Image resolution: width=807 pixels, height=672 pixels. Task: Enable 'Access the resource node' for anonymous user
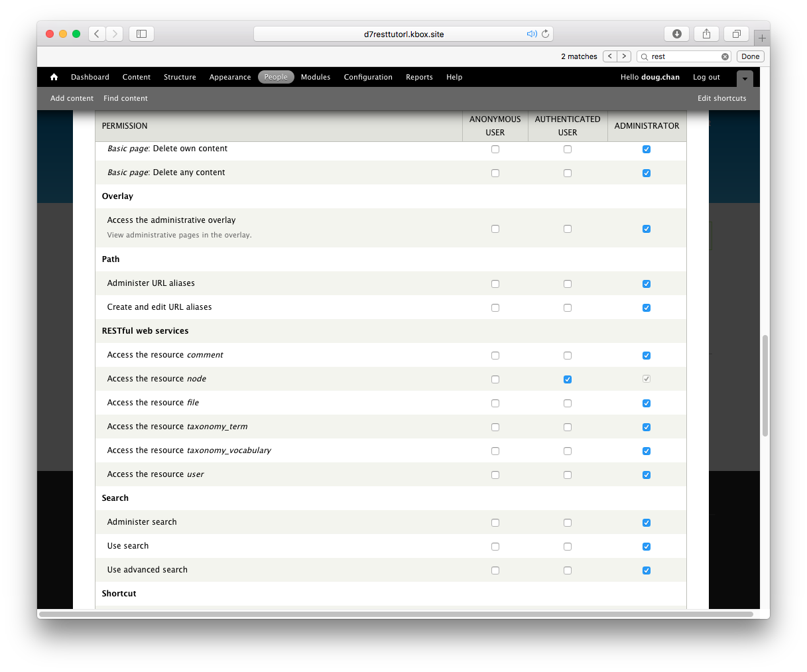point(495,379)
